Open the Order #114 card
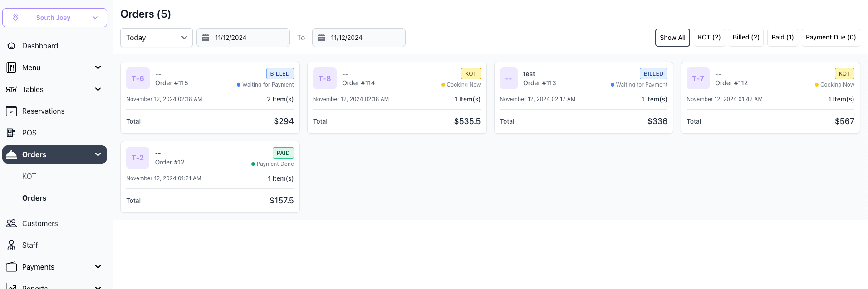Screen dimensions: 868x289 tap(397, 97)
